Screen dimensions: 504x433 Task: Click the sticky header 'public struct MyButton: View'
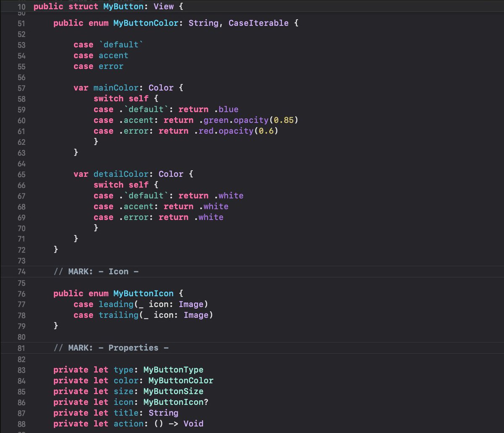(108, 7)
